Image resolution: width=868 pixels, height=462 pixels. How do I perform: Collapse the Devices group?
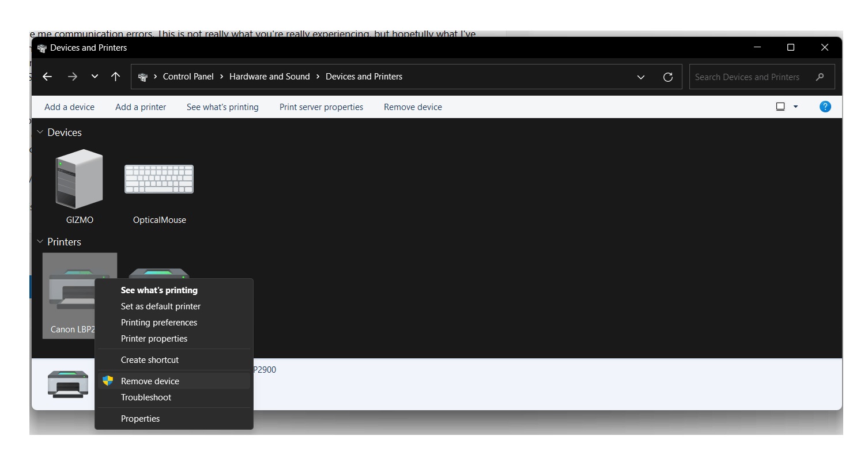tap(40, 132)
